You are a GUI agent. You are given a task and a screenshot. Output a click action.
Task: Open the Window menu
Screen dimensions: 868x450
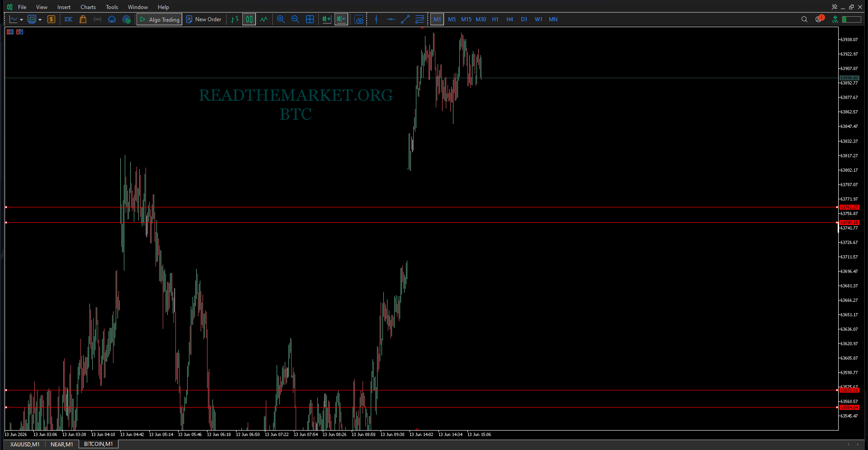click(x=138, y=7)
